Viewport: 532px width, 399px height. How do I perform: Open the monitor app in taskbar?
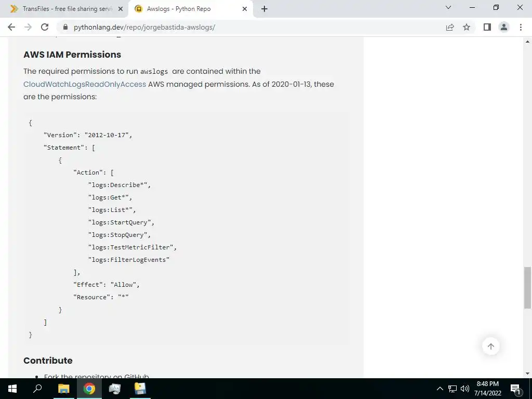(x=115, y=389)
